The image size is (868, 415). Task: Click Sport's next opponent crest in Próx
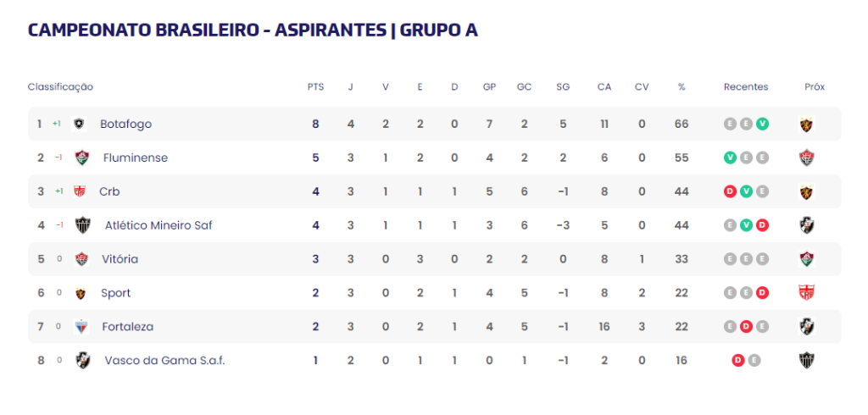807,293
